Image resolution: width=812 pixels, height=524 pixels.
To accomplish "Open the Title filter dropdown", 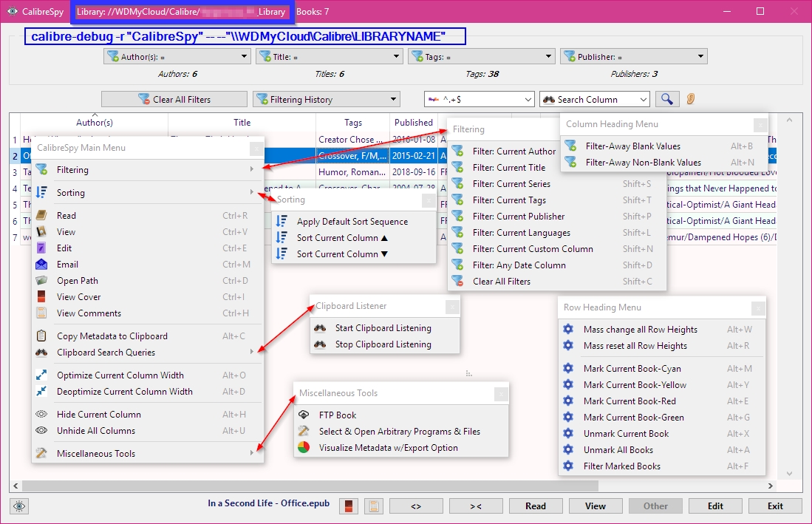I will (x=330, y=56).
